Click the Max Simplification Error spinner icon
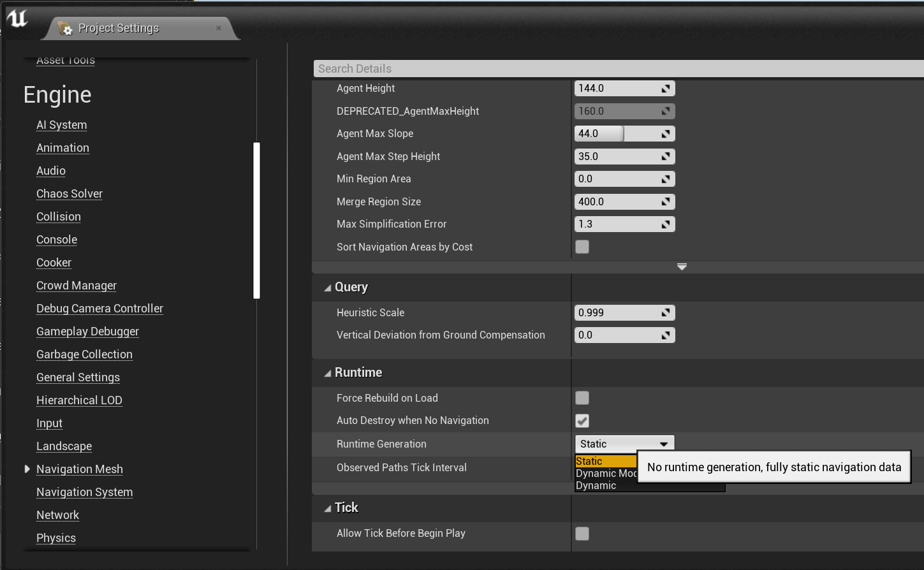Viewport: 924px width, 570px height. [665, 224]
